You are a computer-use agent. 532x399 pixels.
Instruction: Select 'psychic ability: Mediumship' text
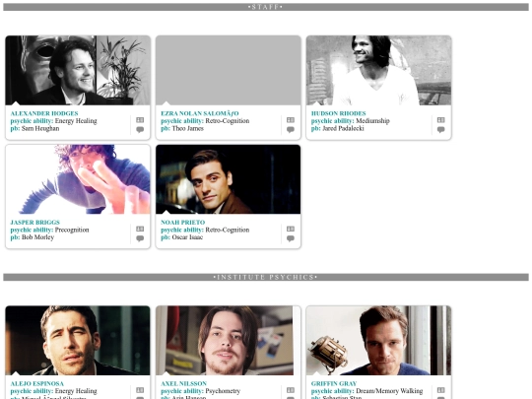point(351,121)
